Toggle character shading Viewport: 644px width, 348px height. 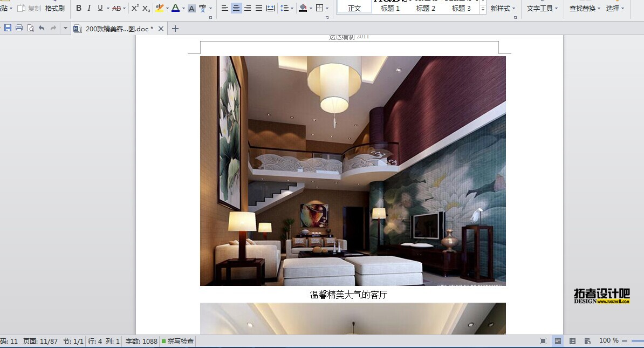(191, 8)
